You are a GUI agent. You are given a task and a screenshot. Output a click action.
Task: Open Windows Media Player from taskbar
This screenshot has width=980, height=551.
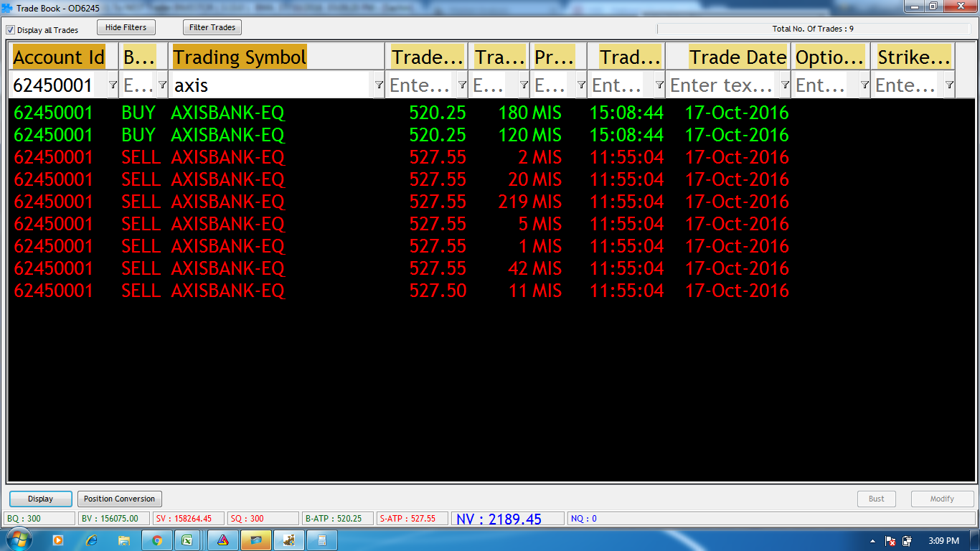(58, 540)
